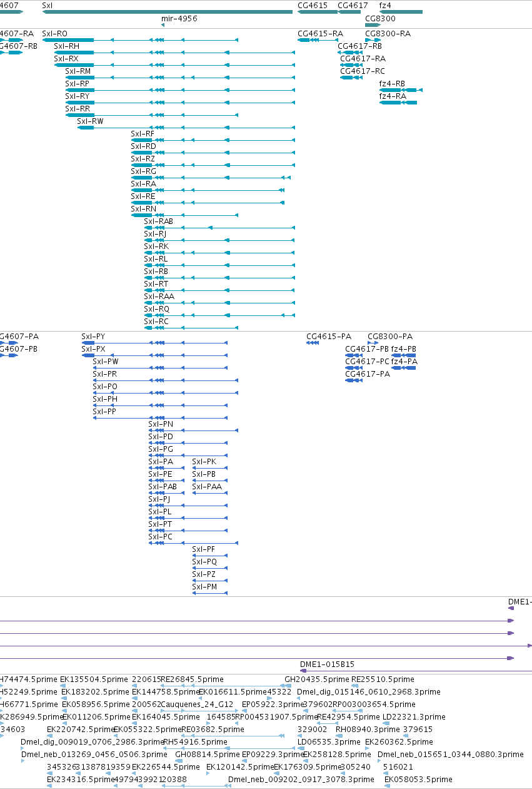Viewport: 532px width, 789px height.
Task: Click the Sxl-RW transcript label
Action: 90,121
